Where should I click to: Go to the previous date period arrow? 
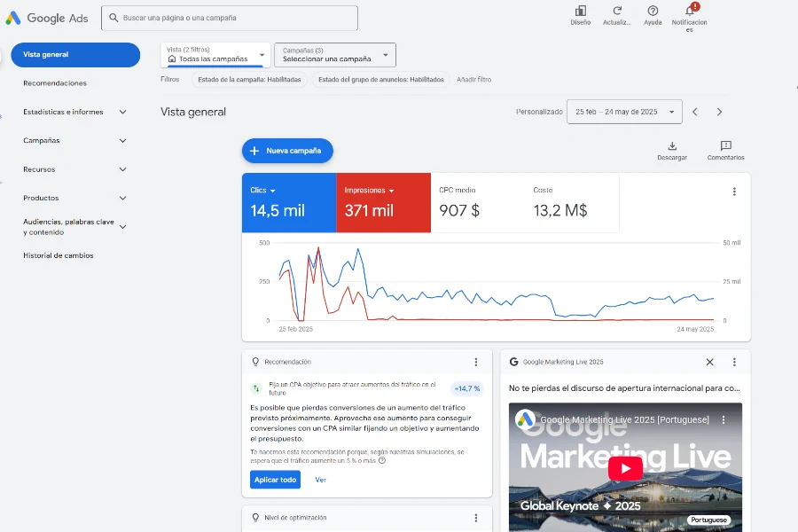695,112
